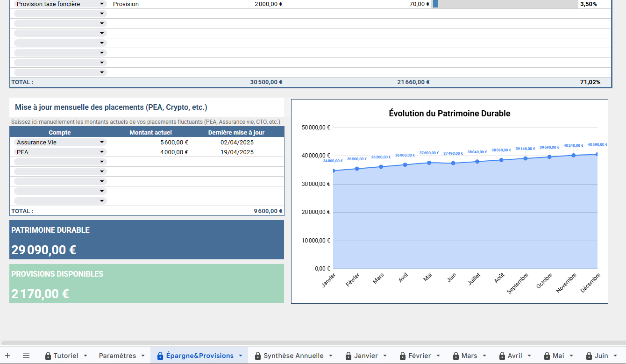
Task: Click the lock icon on Mars tab
Action: tap(455, 356)
